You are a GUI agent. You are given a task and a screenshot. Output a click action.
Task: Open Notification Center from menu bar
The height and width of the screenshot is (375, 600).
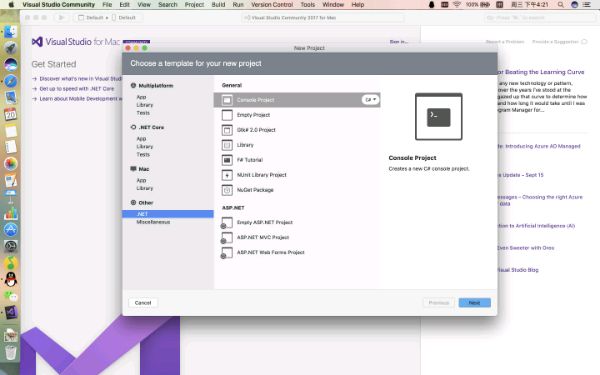click(587, 5)
